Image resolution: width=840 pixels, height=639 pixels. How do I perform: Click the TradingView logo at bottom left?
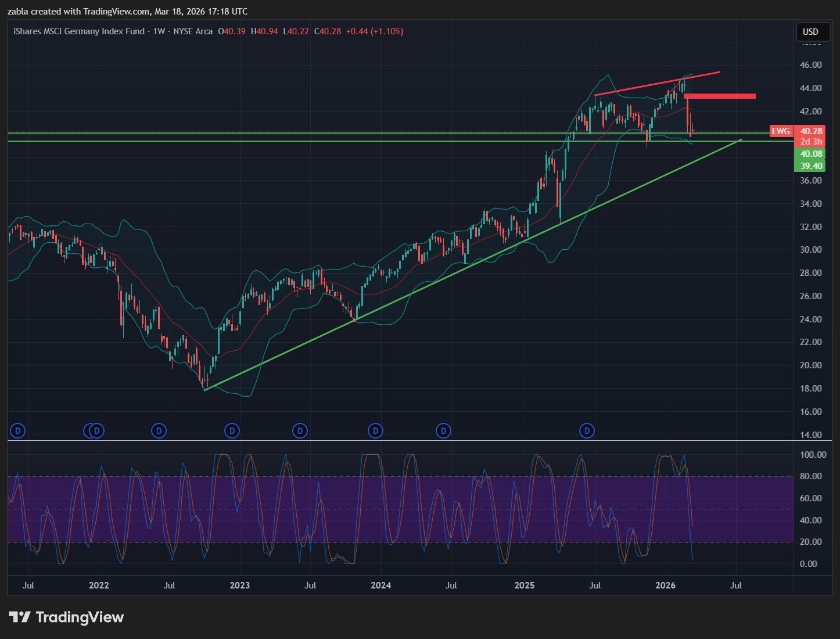[x=66, y=617]
